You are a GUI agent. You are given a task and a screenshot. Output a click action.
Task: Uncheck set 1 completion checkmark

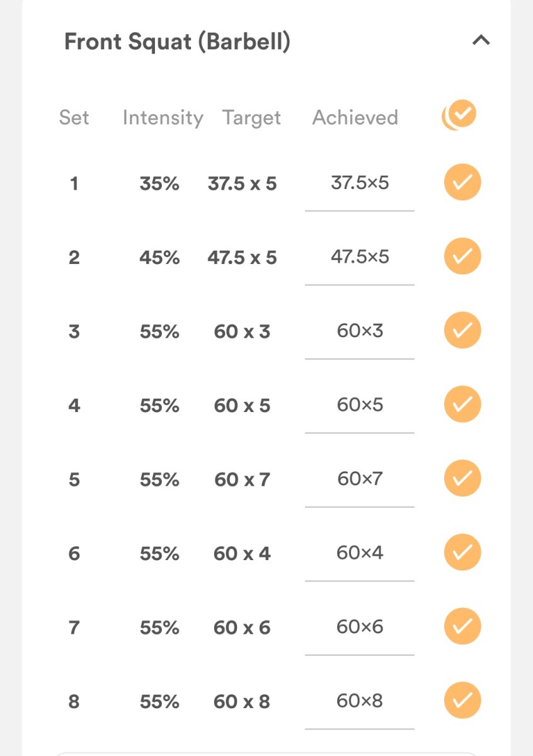(x=462, y=183)
